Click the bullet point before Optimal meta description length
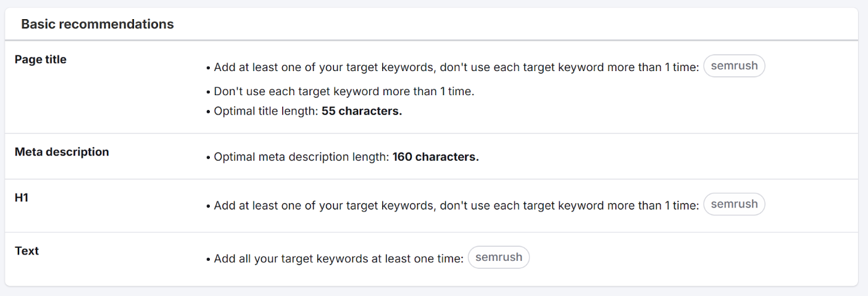The height and width of the screenshot is (296, 868). click(x=209, y=158)
